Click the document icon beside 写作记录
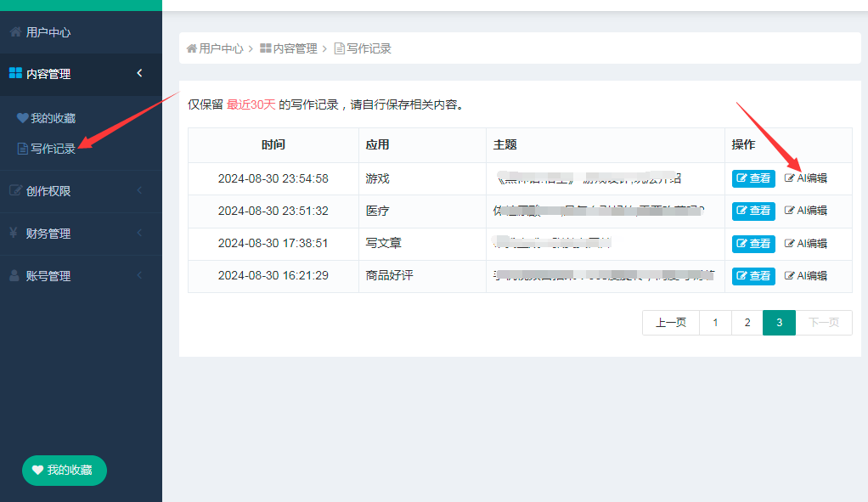This screenshot has width=868, height=502. [23, 149]
